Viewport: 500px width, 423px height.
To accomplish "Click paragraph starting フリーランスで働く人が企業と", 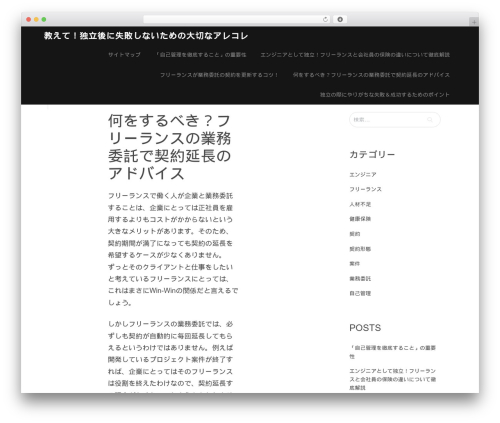I will click(x=173, y=249).
